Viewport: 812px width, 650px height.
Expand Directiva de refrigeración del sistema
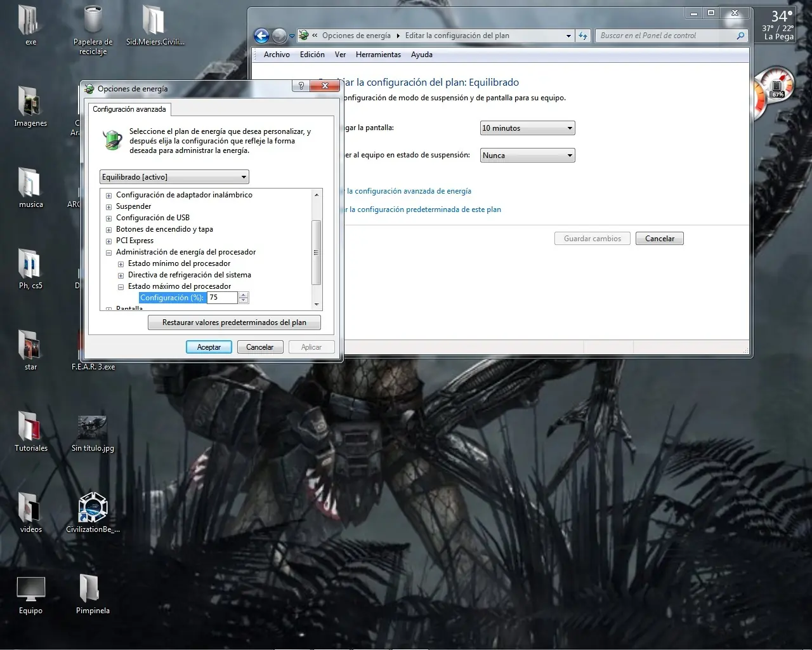click(121, 275)
